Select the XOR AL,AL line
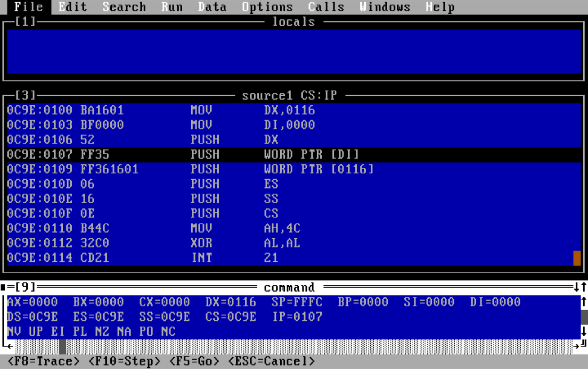This screenshot has width=588, height=369. [294, 243]
